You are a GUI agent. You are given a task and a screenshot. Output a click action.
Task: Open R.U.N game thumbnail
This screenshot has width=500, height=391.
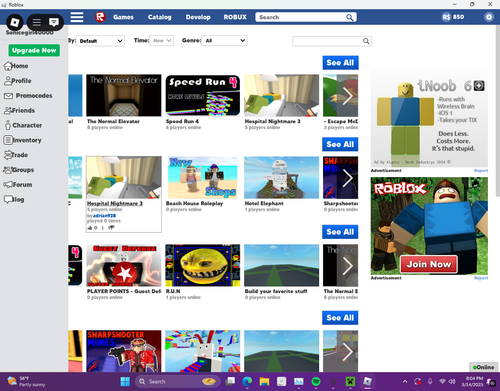pyautogui.click(x=203, y=265)
